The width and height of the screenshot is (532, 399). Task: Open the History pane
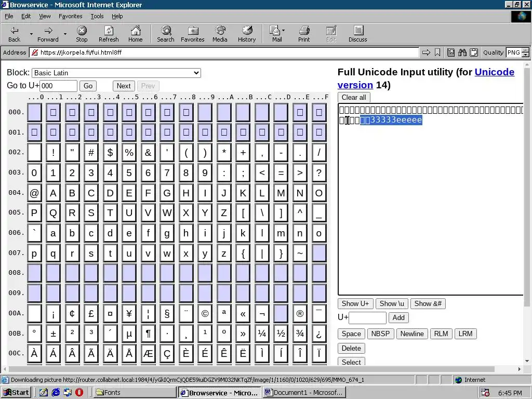[247, 34]
